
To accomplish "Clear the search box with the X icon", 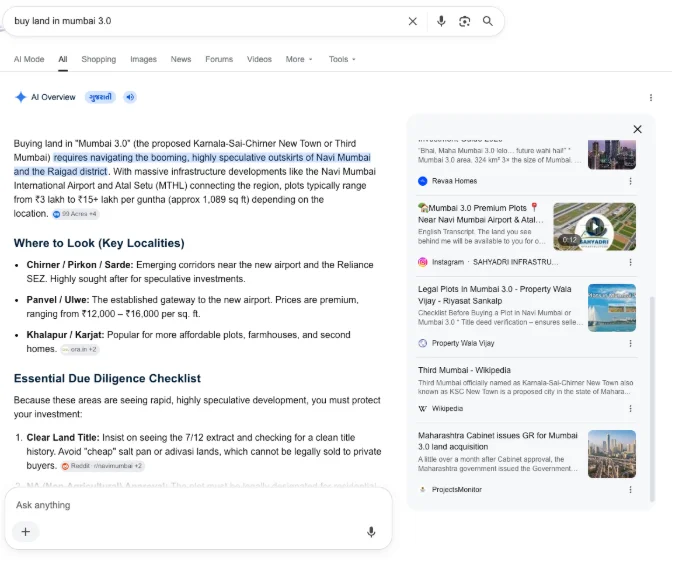I will point(412,21).
